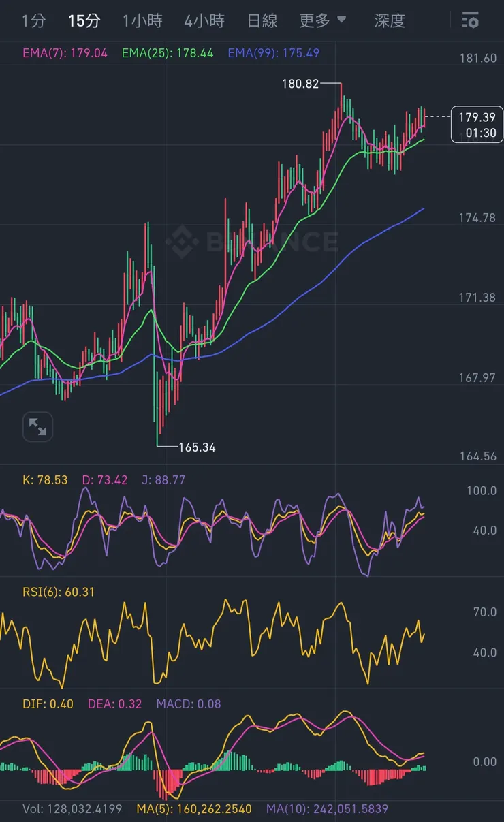Tap the 180.82 high price marker
This screenshot has width=504, height=822.
[300, 84]
